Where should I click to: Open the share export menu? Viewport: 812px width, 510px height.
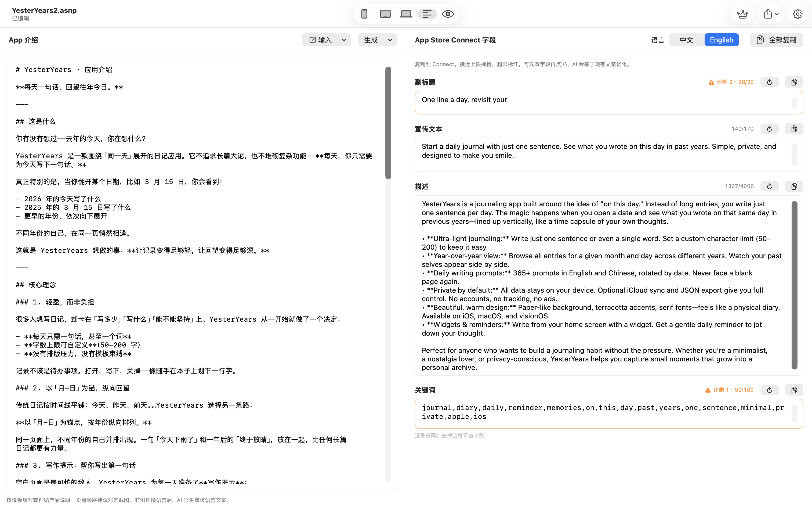(x=771, y=14)
